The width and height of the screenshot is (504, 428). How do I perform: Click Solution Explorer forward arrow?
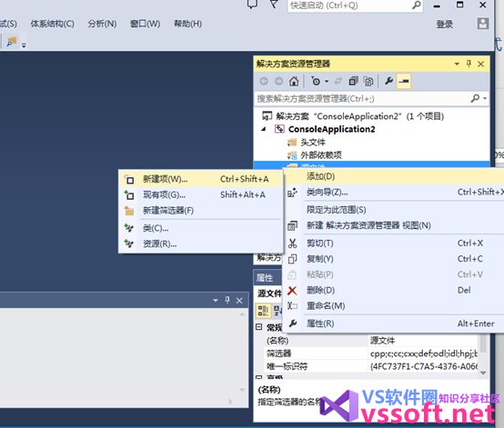coord(278,82)
